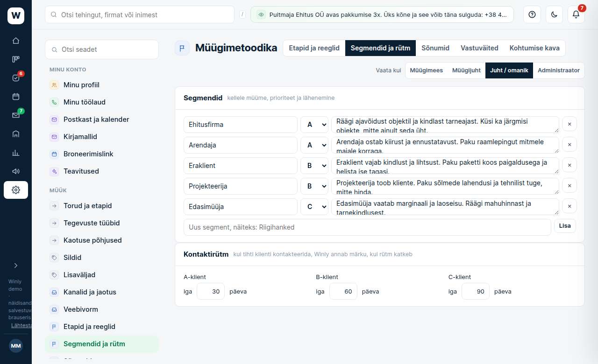Open the bar chart reports icon

[x=16, y=153]
